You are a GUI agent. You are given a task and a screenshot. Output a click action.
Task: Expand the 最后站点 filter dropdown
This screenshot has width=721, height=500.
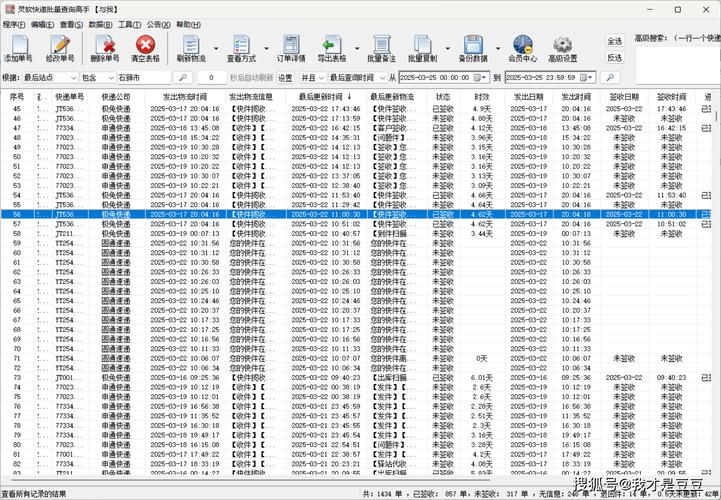click(x=73, y=77)
